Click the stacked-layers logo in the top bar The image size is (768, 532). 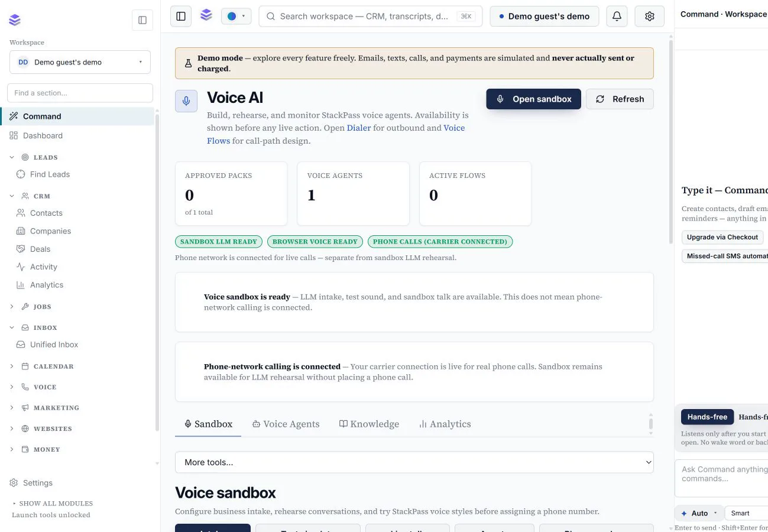(206, 15)
